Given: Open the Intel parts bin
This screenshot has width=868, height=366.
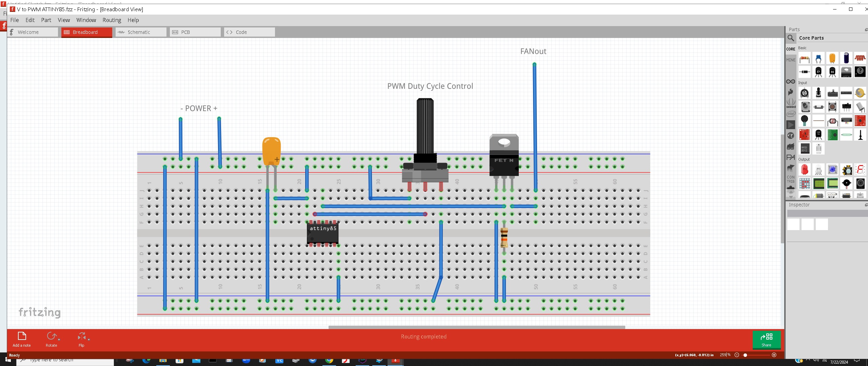Looking at the screenshot, I should 791,114.
